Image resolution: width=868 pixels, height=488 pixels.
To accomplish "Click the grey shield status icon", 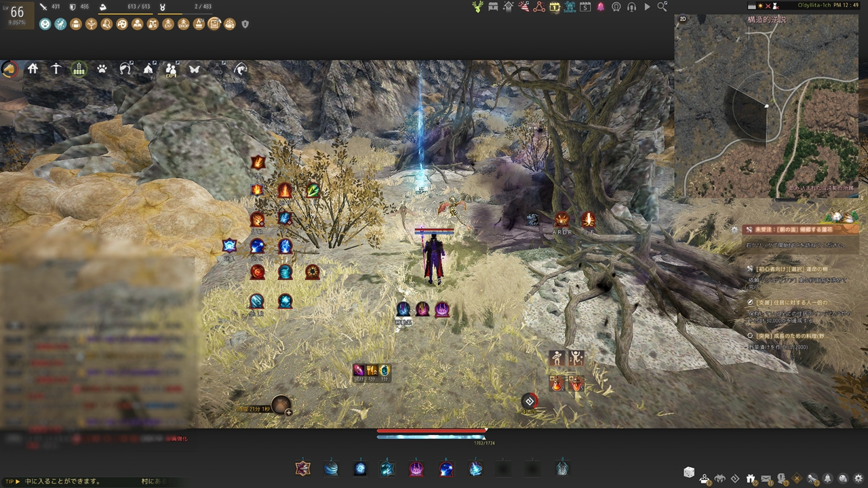I will click(245, 24).
